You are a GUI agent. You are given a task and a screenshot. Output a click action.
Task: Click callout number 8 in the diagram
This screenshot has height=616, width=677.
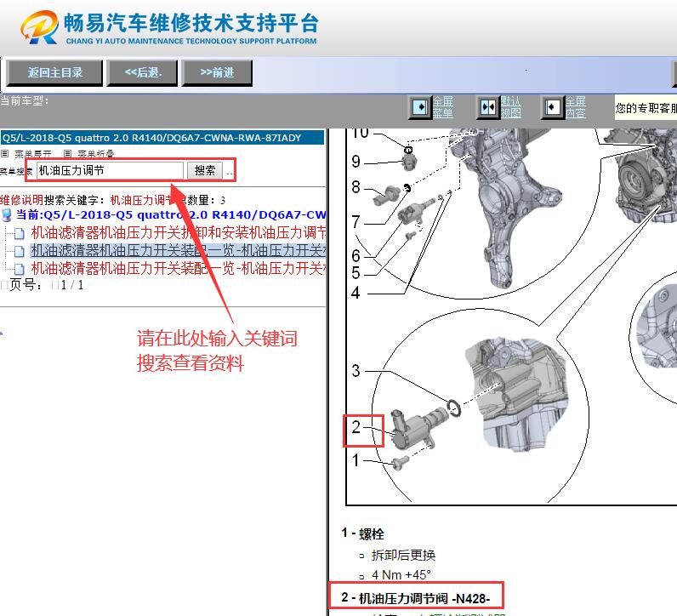point(356,187)
